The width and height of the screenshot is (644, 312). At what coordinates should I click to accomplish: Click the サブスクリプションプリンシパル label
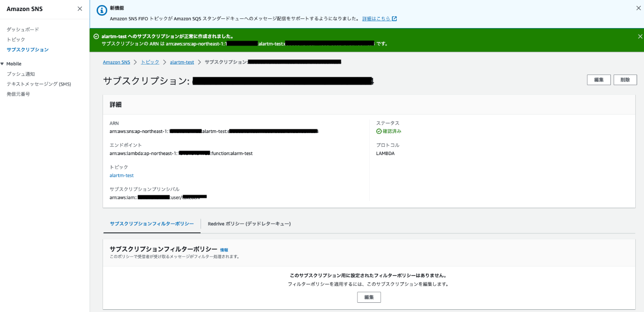point(144,189)
